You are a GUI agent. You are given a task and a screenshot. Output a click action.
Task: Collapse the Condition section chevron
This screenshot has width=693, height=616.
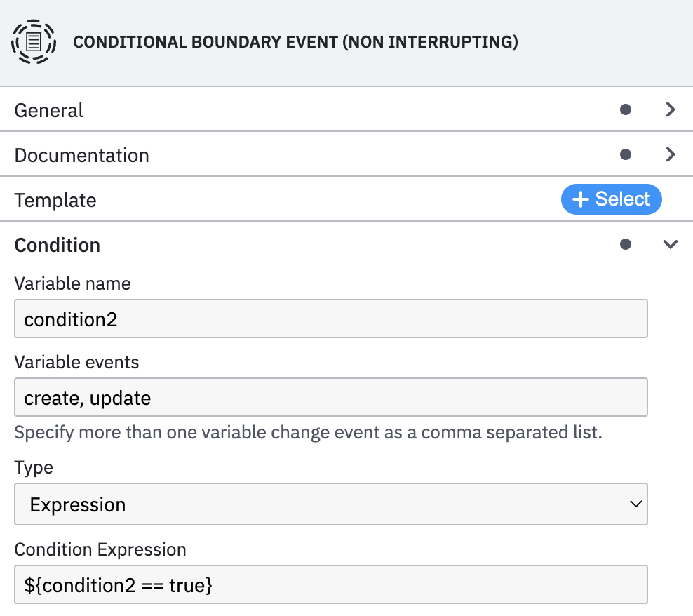coord(671,244)
